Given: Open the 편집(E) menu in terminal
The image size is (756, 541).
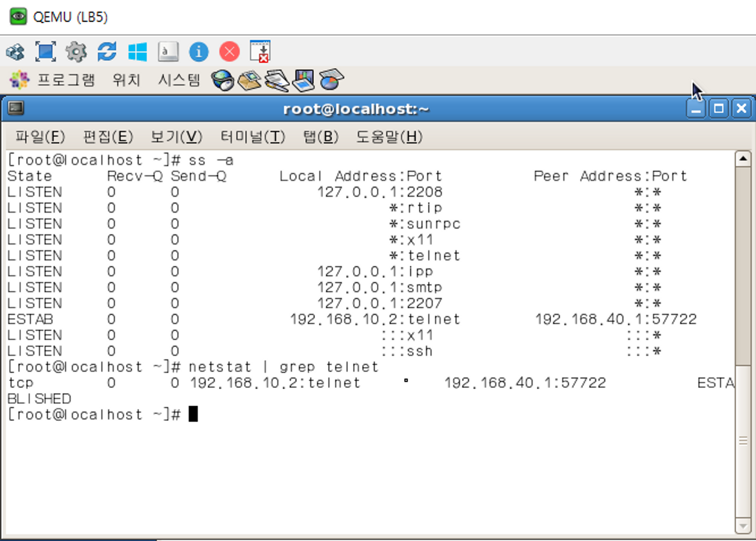Looking at the screenshot, I should (x=107, y=137).
